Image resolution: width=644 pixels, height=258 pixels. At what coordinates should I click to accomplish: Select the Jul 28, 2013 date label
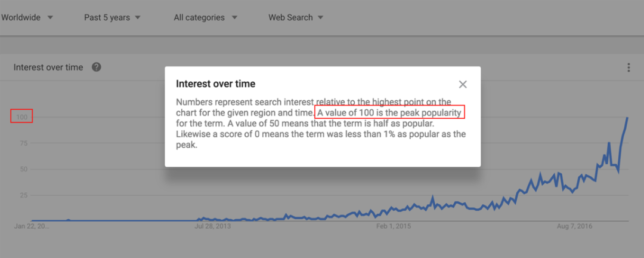tap(213, 226)
